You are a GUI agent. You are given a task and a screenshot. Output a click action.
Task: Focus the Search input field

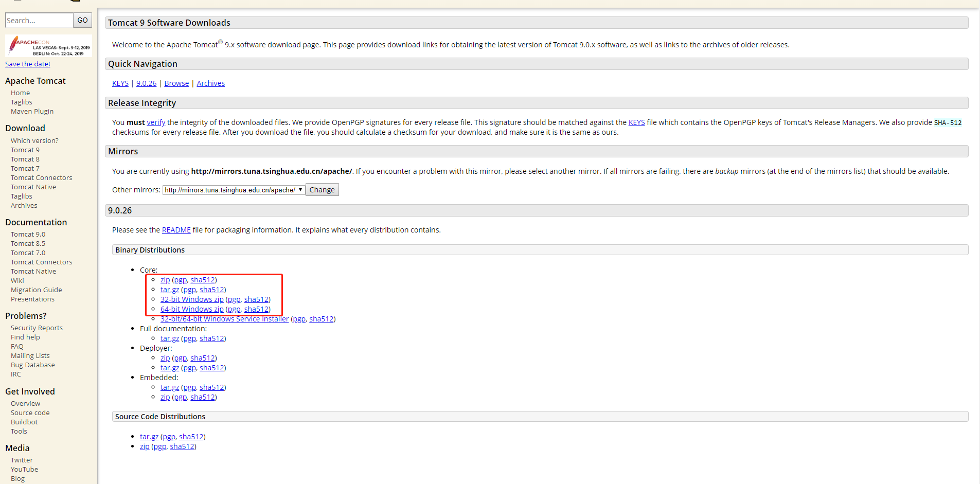pos(39,20)
